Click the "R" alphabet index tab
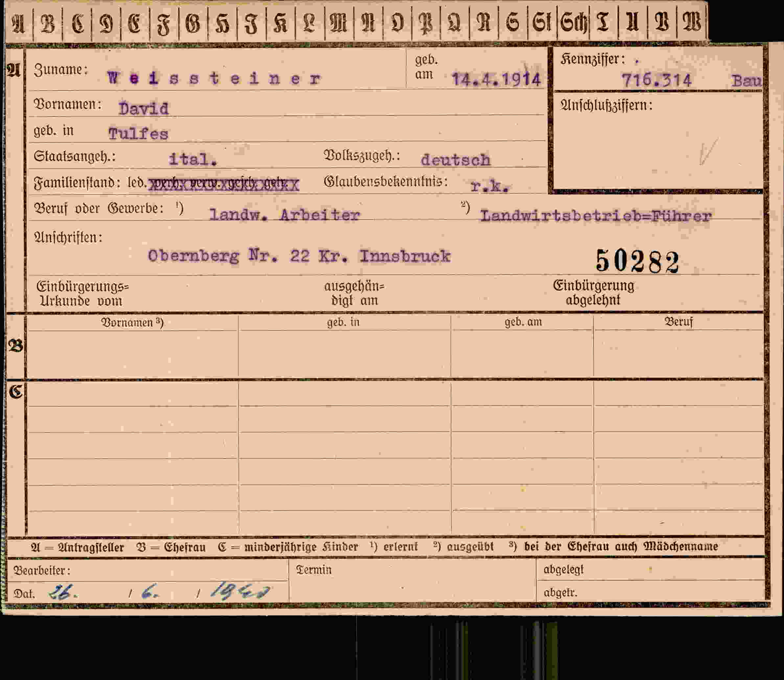This screenshot has width=784, height=680. [x=484, y=23]
